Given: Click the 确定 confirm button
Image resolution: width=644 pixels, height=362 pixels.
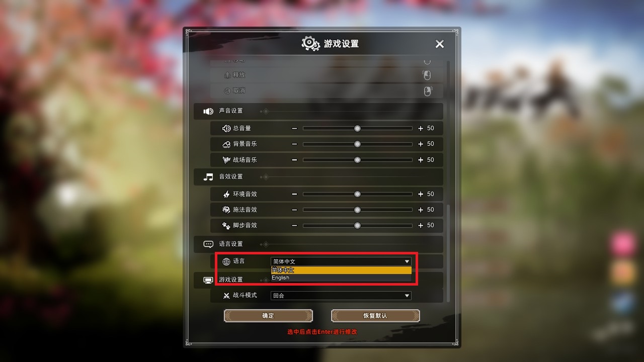Looking at the screenshot, I should tap(268, 316).
